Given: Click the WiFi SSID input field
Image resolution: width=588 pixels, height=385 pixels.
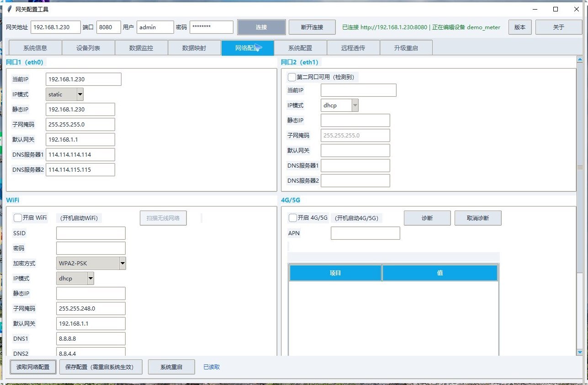Looking at the screenshot, I should pyautogui.click(x=91, y=233).
